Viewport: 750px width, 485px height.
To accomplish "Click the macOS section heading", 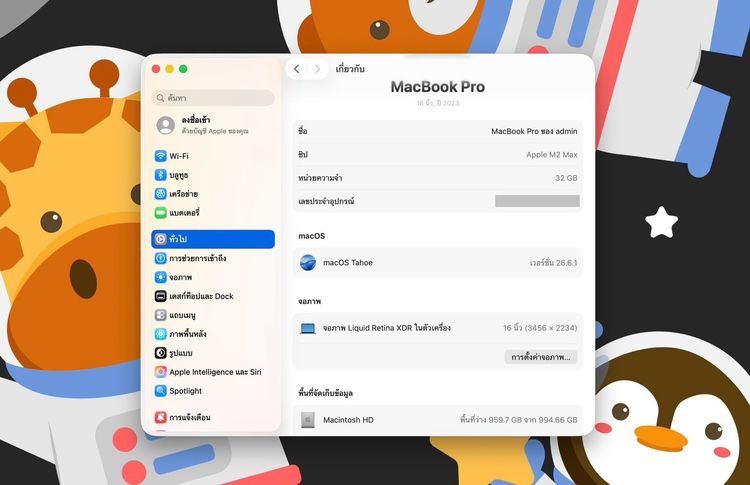I will pos(311,236).
